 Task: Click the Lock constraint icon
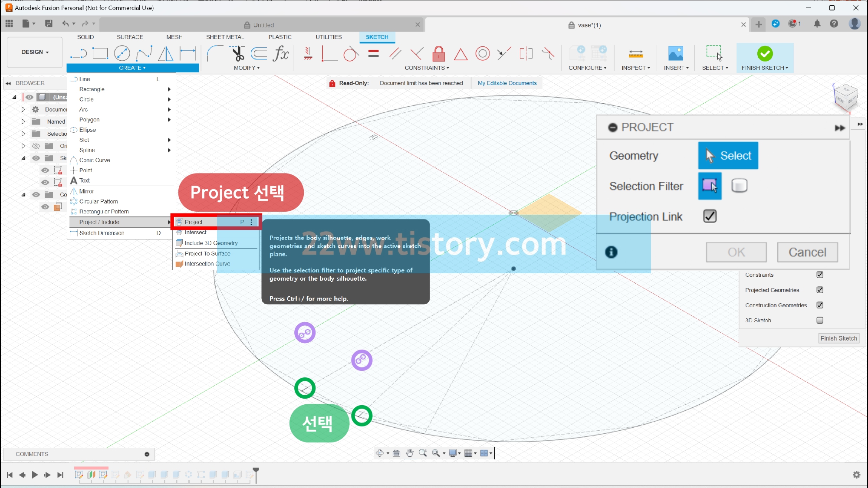438,54
